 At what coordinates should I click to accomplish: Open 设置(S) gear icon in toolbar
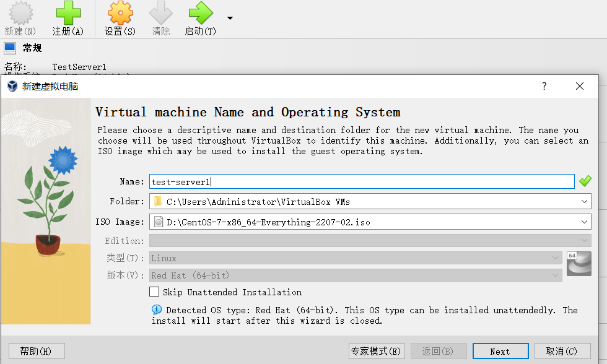pos(120,13)
